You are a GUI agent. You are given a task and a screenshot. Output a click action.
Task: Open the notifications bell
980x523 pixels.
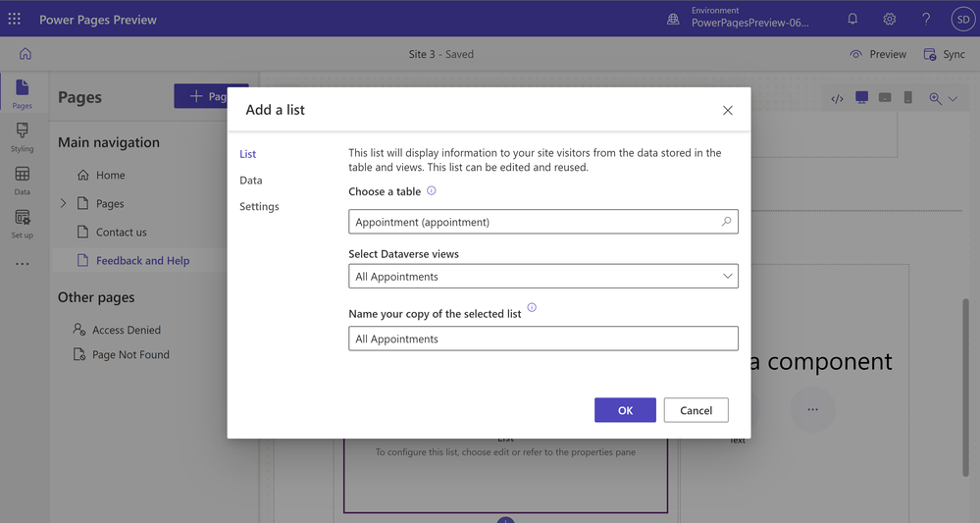(852, 19)
